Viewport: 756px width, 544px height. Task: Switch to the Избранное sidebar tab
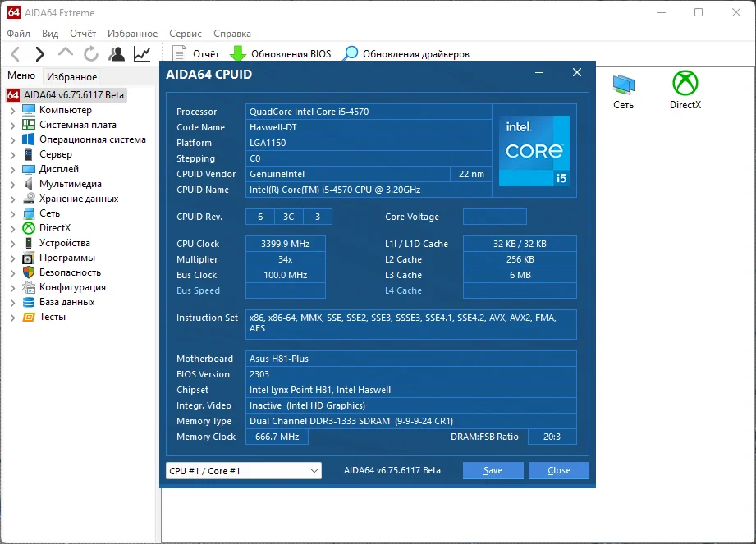tap(72, 76)
